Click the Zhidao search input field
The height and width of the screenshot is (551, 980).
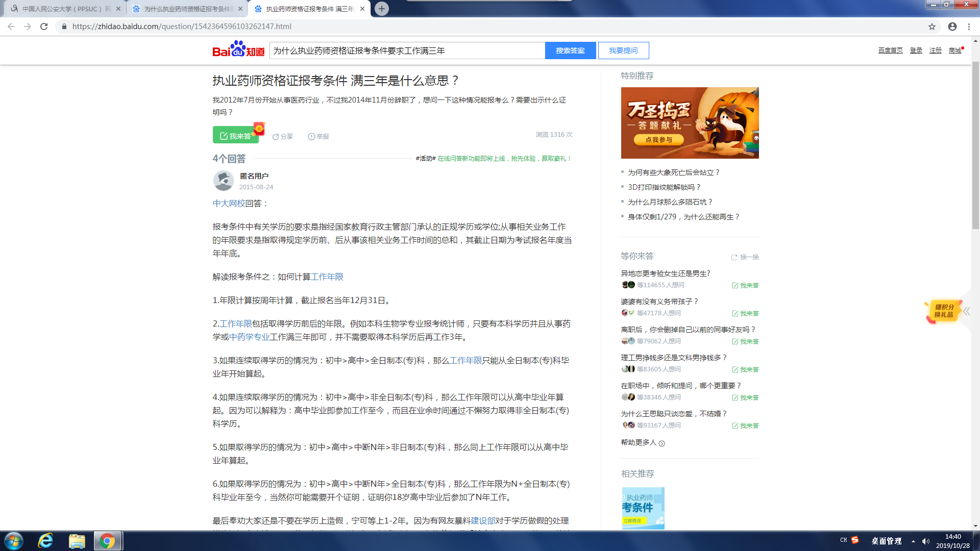407,51
